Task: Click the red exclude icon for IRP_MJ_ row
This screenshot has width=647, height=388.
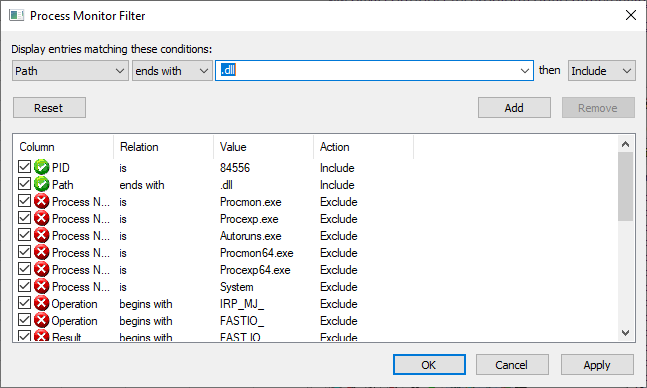Action: 42,303
